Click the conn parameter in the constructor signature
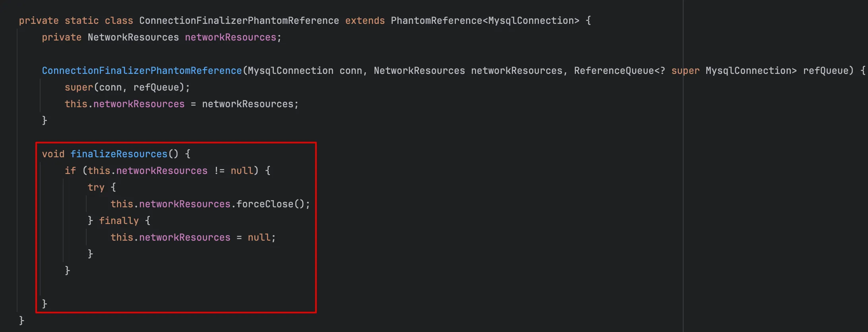 351,71
